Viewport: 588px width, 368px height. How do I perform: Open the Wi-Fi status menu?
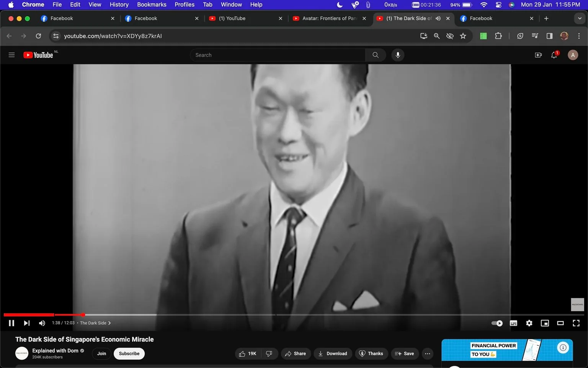coord(484,5)
